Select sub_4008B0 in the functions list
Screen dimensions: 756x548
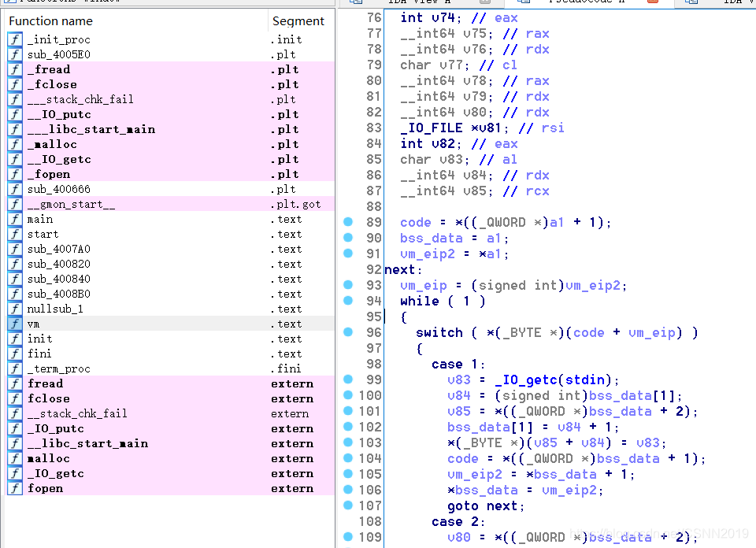170,294
